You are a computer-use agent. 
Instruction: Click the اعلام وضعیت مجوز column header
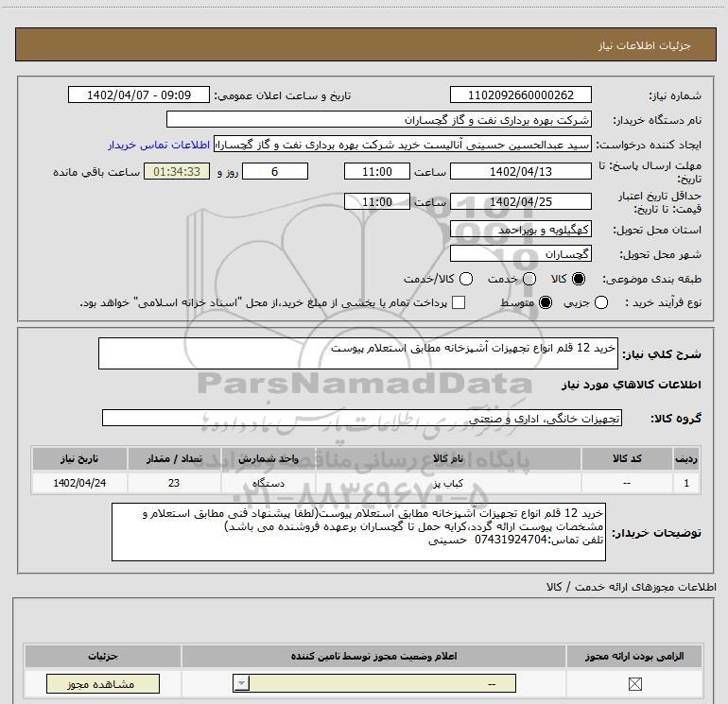373,656
